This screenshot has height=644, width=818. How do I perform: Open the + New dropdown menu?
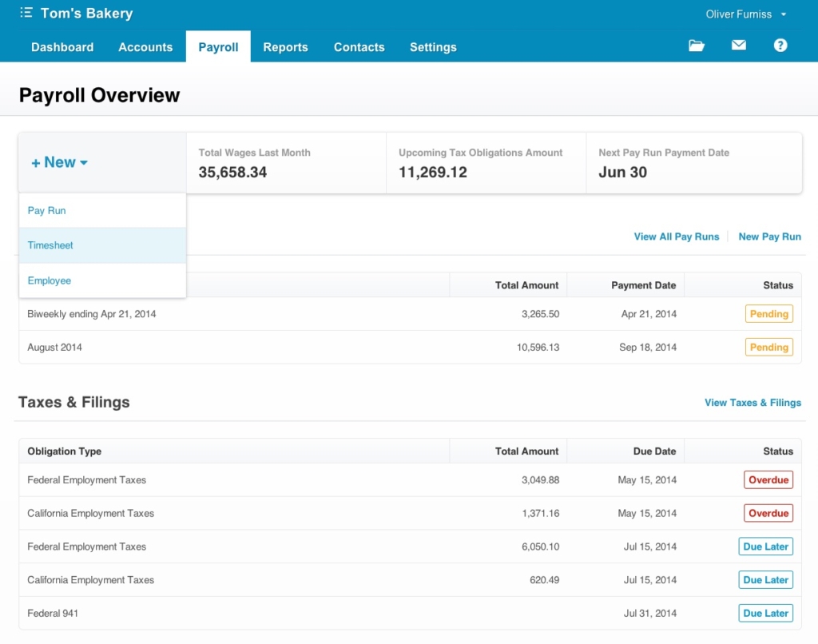(x=59, y=161)
